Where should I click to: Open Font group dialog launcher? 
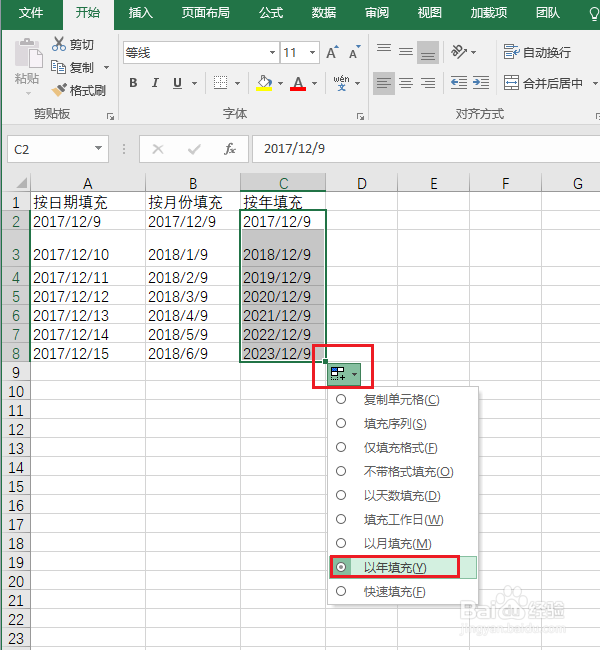point(360,116)
